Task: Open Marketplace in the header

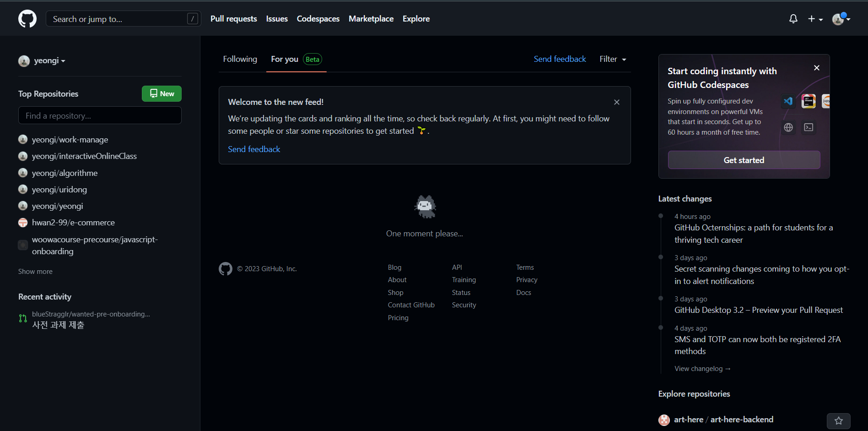Action: click(x=371, y=19)
